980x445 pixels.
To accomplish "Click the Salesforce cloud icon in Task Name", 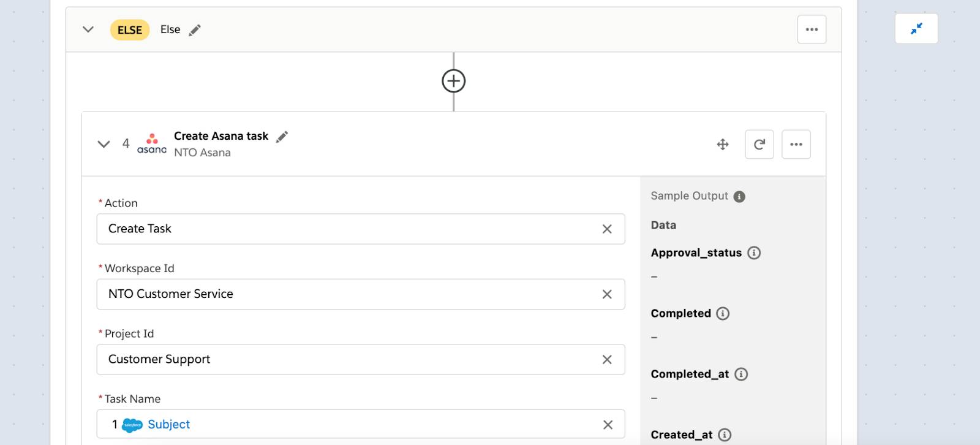I will coord(132,425).
